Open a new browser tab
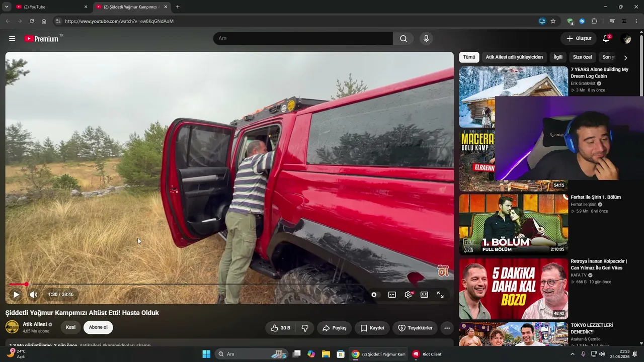Image resolution: width=644 pixels, height=362 pixels. pyautogui.click(x=178, y=7)
